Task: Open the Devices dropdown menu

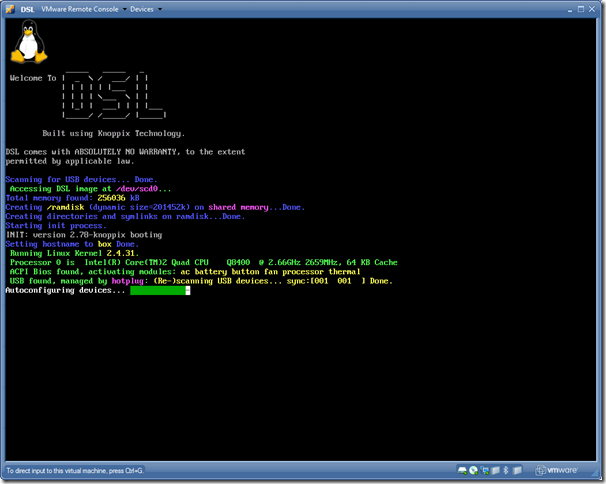Action: [146, 9]
